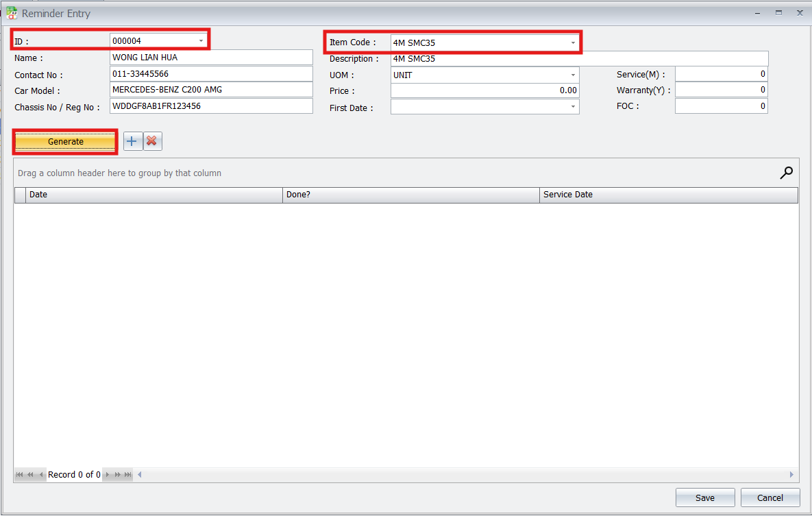The image size is (812, 516).
Task: Click the Warranty(Y) input field
Action: (x=721, y=90)
